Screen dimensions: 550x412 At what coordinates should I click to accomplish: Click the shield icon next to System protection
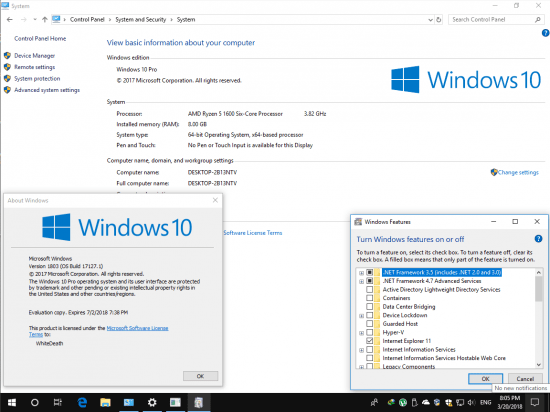click(7, 78)
